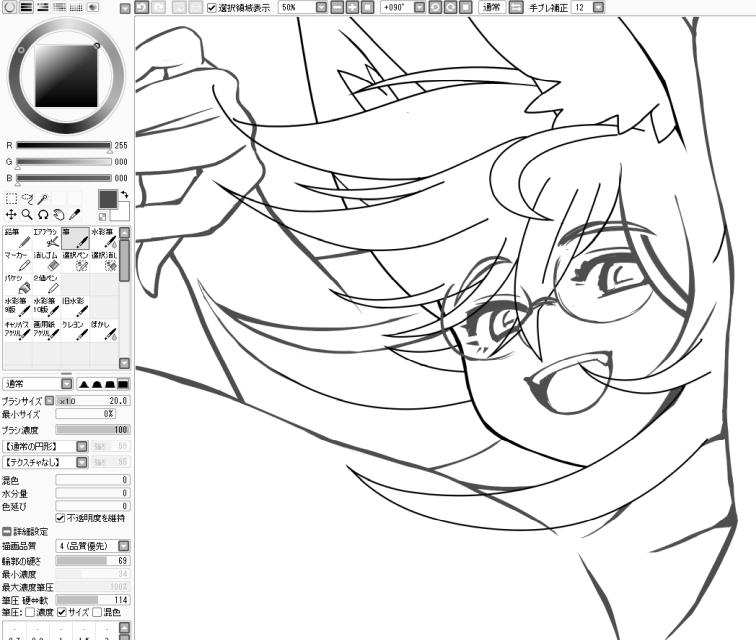Show the color wheel panel
The width and height of the screenshot is (756, 640).
10,7
